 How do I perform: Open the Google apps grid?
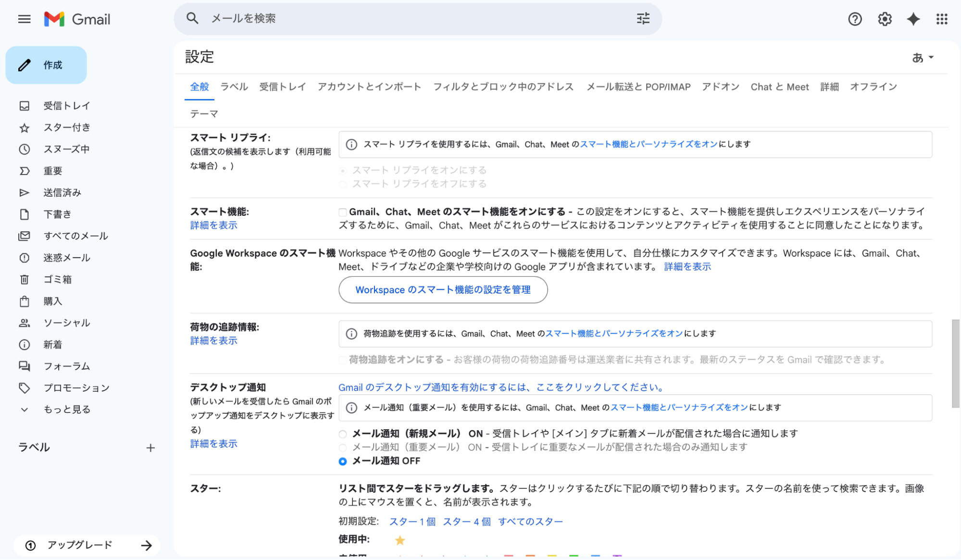tap(941, 19)
